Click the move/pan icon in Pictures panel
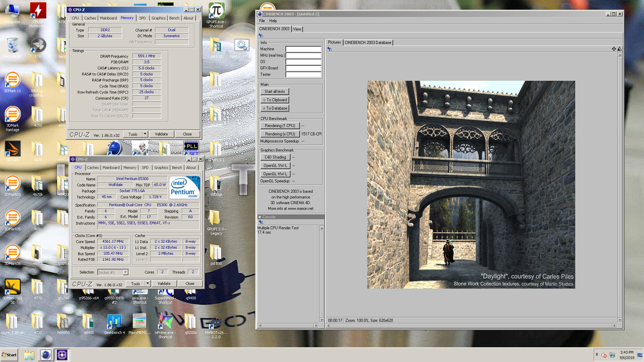The width and height of the screenshot is (644, 362). (614, 49)
